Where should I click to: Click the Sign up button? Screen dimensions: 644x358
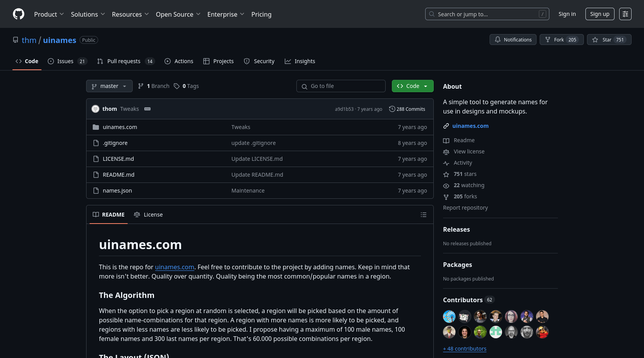(599, 14)
